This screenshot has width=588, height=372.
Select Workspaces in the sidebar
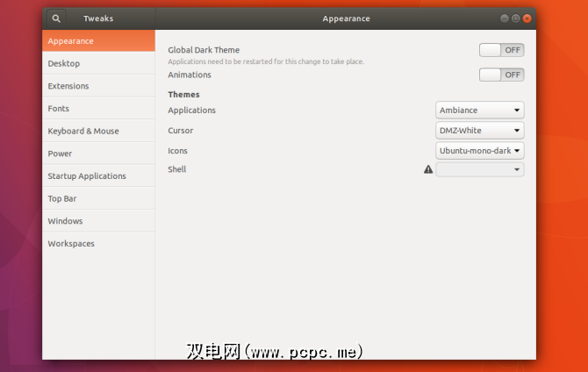coord(98,243)
